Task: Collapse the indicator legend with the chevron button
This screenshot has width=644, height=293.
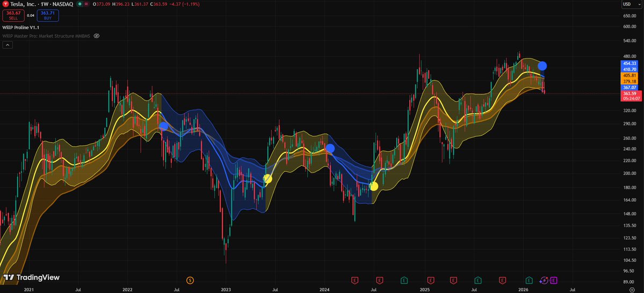Action: [x=8, y=45]
